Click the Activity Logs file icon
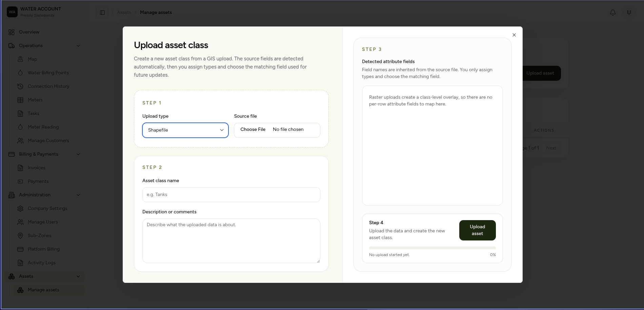The width and height of the screenshot is (644, 310). coord(20,263)
